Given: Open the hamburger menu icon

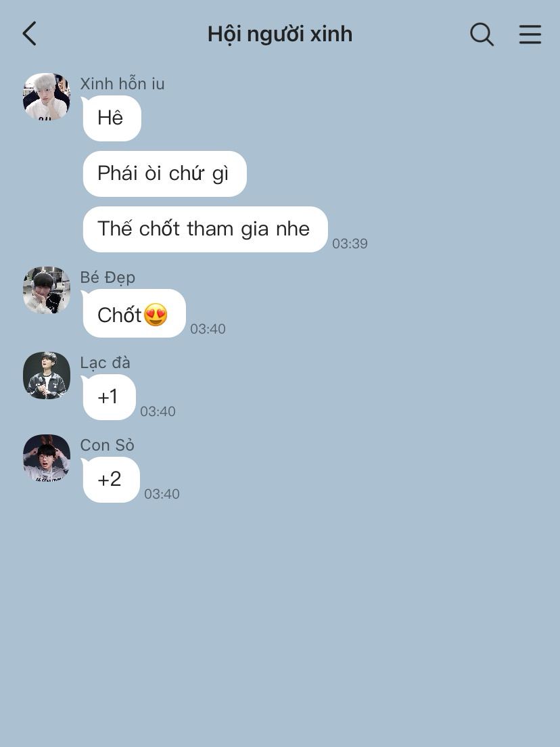Looking at the screenshot, I should pyautogui.click(x=530, y=35).
